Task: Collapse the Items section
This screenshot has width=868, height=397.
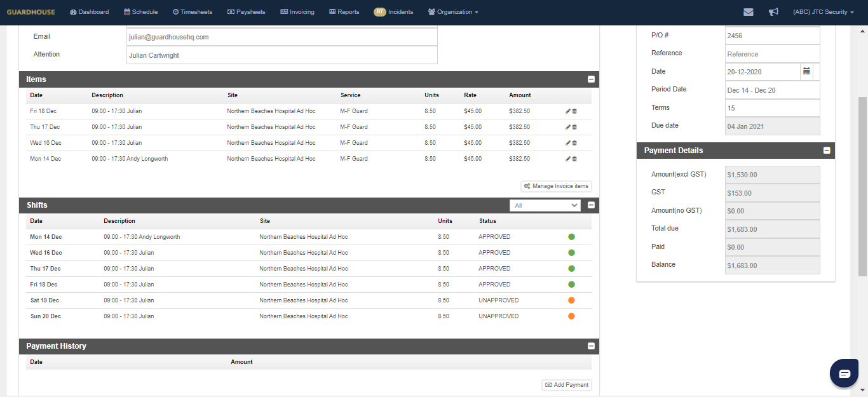Action: pyautogui.click(x=591, y=79)
